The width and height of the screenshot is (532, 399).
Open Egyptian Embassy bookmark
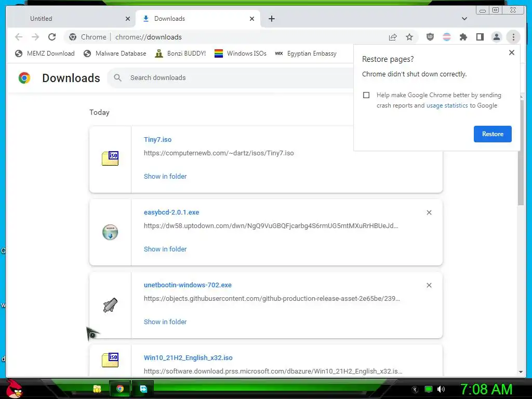click(305, 54)
